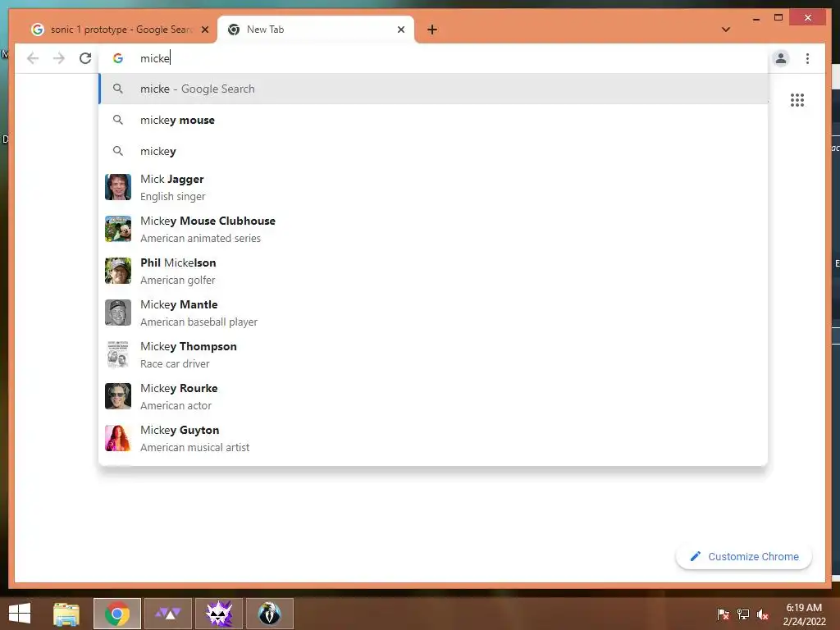
Task: Click the search icon beside plain 'mickey'
Action: [x=118, y=151]
